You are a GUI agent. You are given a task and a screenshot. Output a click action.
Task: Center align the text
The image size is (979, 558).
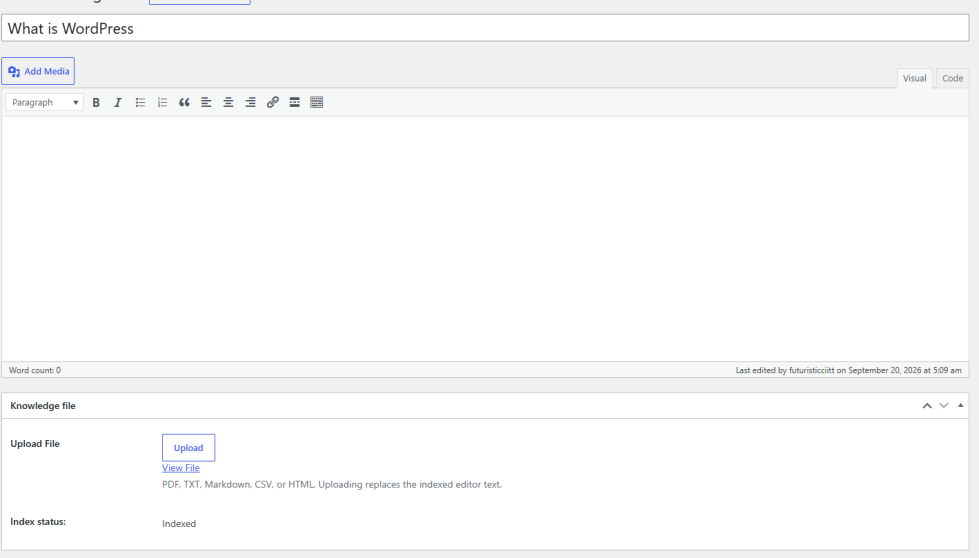click(229, 102)
